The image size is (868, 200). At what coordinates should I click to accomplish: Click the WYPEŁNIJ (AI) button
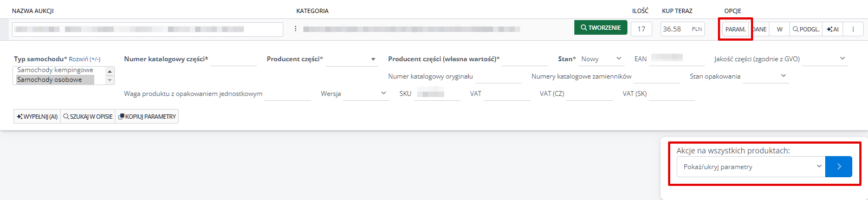tap(37, 117)
